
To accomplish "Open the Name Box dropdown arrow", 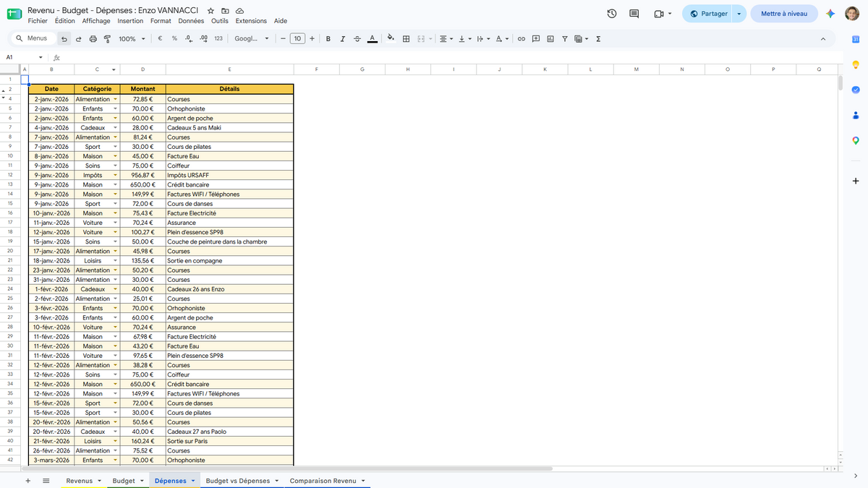I will pos(41,57).
